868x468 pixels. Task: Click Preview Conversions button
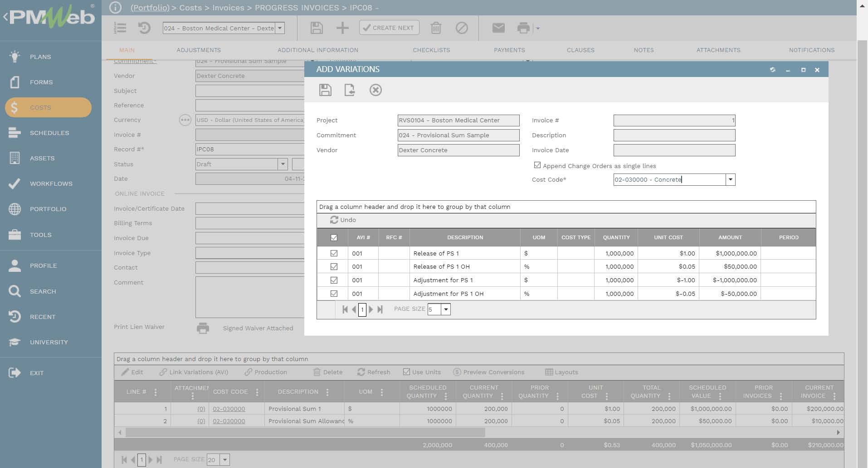[489, 372]
